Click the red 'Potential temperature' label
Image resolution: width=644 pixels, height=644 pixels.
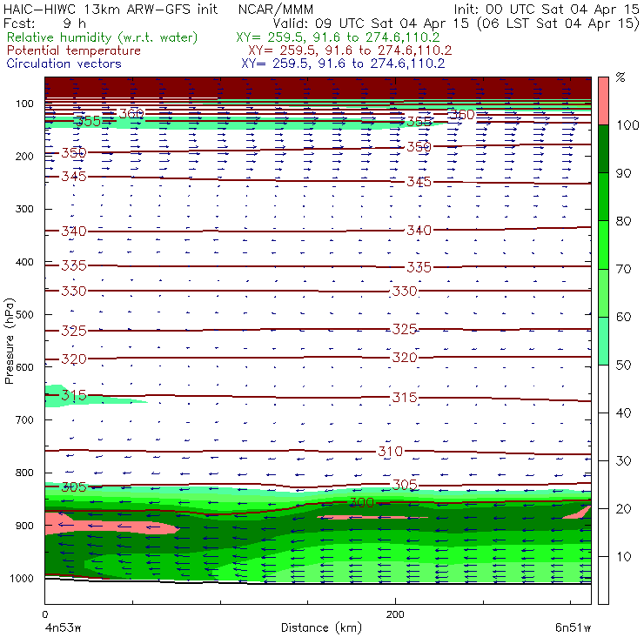pyautogui.click(x=73, y=50)
